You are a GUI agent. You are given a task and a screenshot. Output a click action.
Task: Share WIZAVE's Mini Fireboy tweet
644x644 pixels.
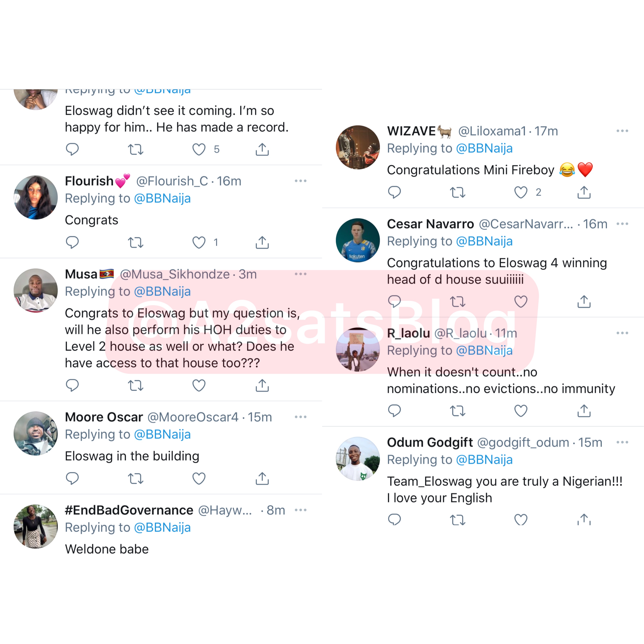(x=584, y=192)
